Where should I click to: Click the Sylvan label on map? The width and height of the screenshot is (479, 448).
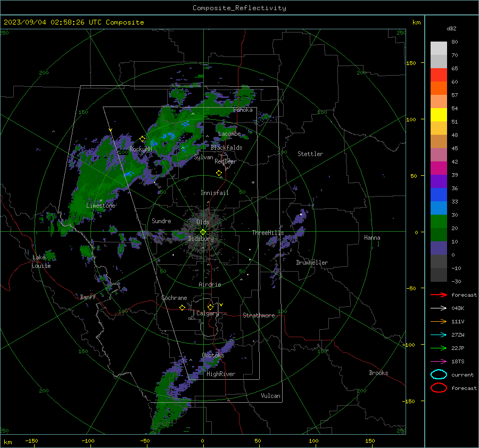[x=203, y=157]
